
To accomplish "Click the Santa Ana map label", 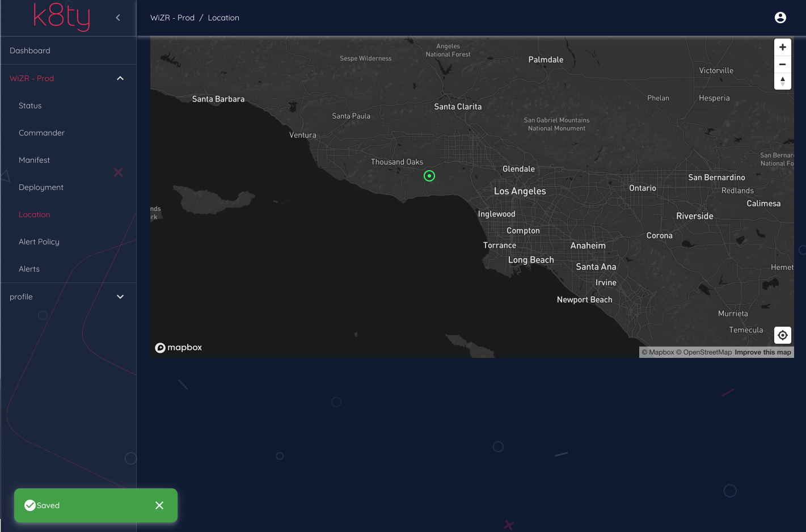I will click(x=596, y=267).
